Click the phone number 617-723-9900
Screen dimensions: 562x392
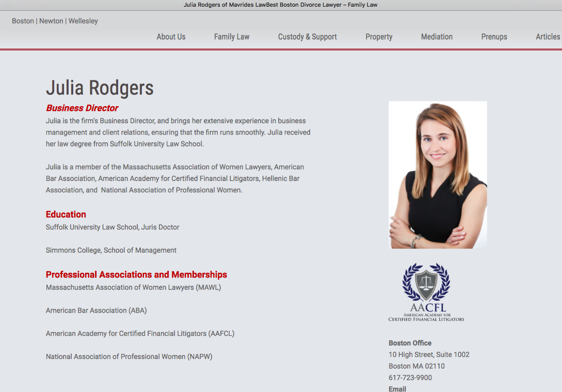(x=410, y=378)
